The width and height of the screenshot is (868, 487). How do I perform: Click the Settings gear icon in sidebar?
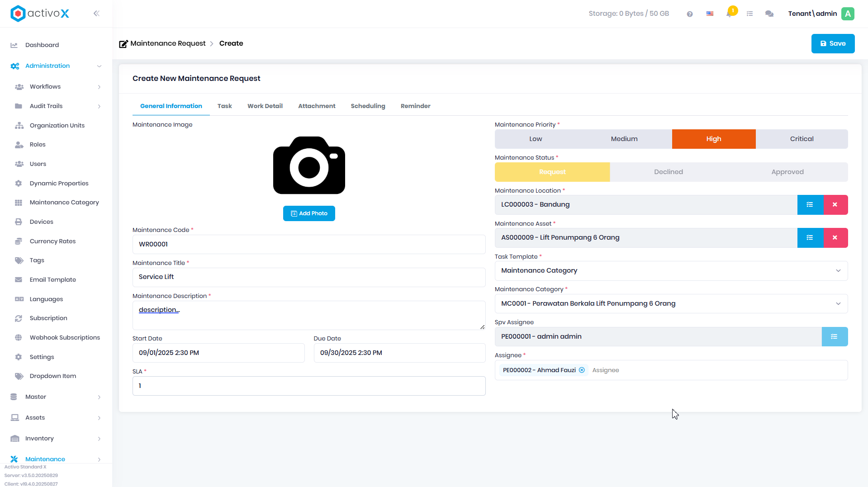click(19, 357)
